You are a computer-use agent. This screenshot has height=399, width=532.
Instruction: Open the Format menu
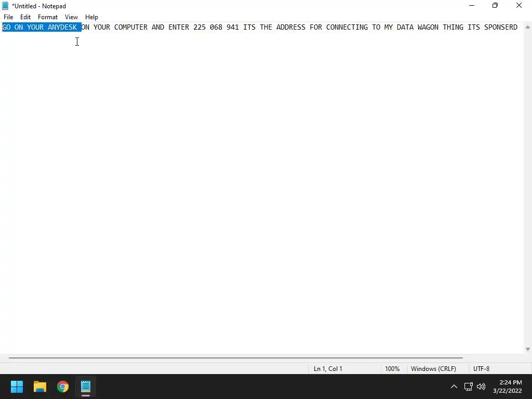tap(48, 17)
